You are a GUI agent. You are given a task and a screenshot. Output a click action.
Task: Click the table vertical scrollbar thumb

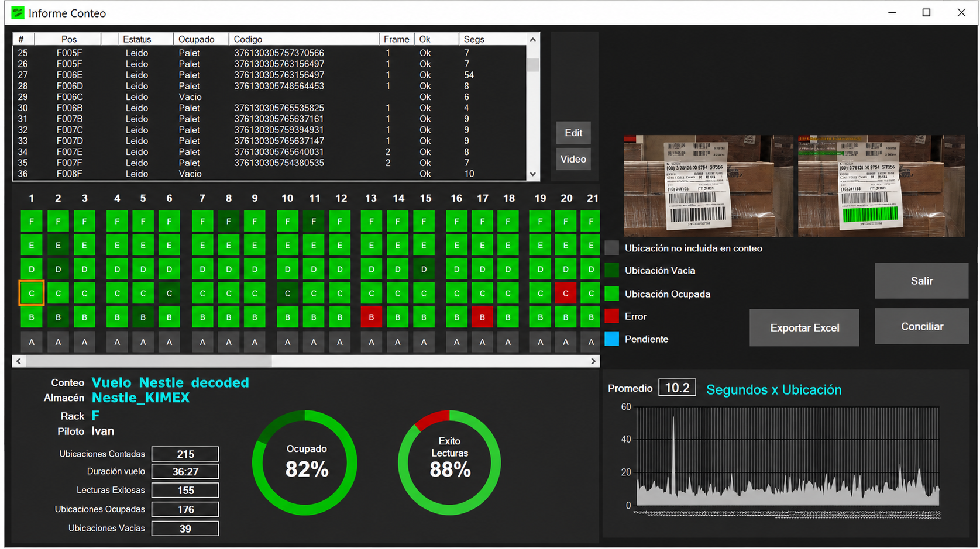click(532, 64)
